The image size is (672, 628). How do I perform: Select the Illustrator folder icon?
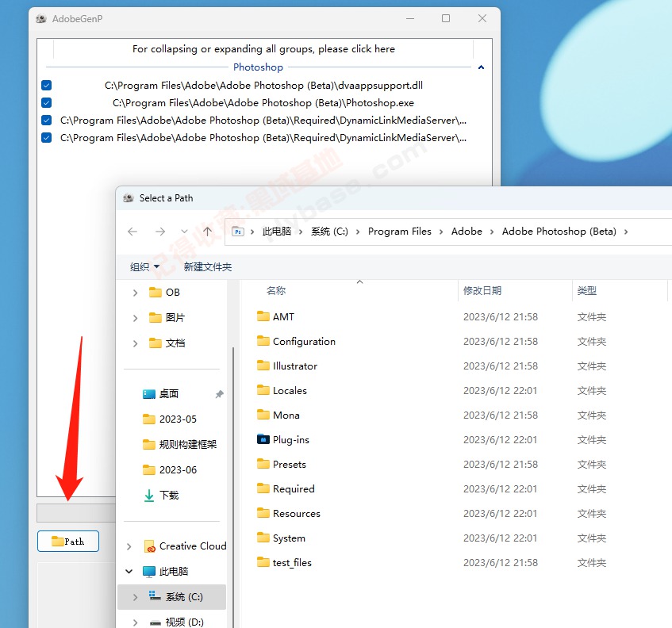pos(263,366)
